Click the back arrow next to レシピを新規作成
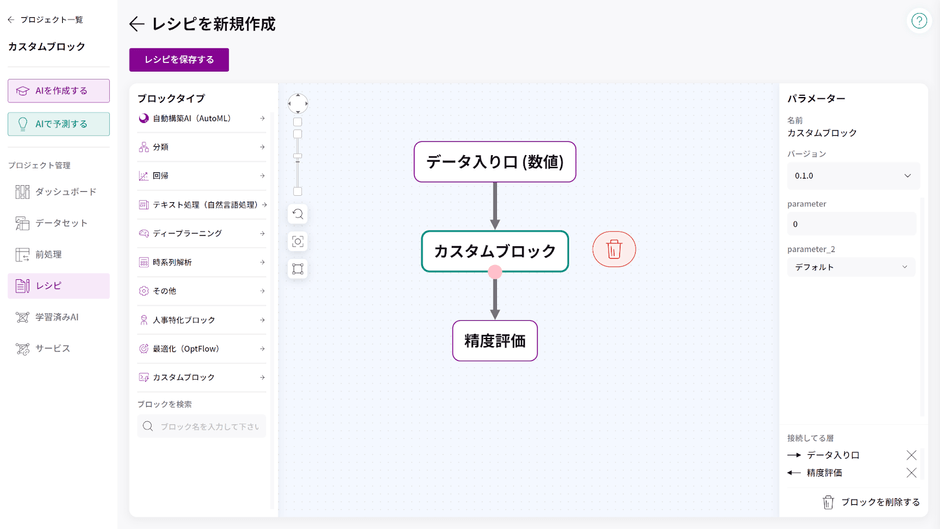The image size is (940, 529). [x=137, y=24]
